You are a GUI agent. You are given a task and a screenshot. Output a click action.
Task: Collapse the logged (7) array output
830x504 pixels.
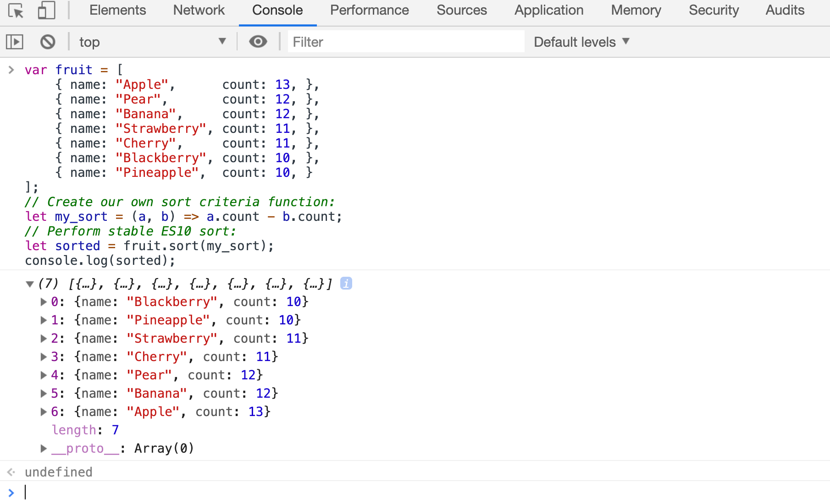pyautogui.click(x=30, y=284)
